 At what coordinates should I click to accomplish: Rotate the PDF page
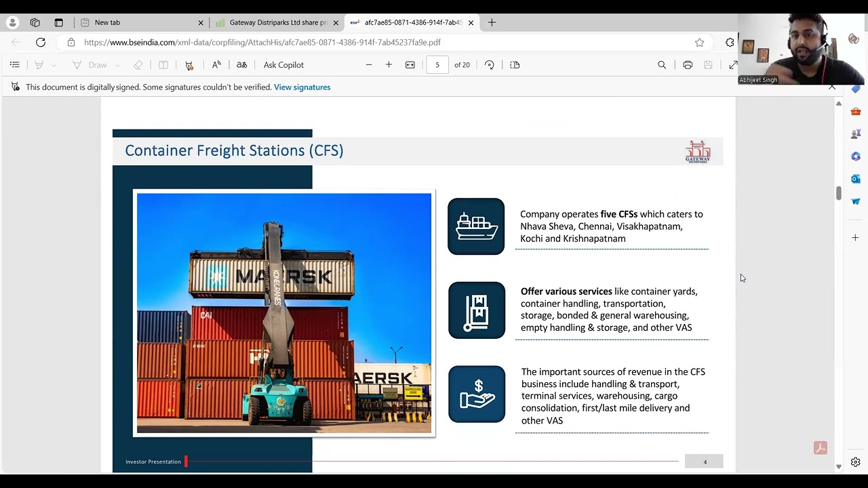coord(490,65)
